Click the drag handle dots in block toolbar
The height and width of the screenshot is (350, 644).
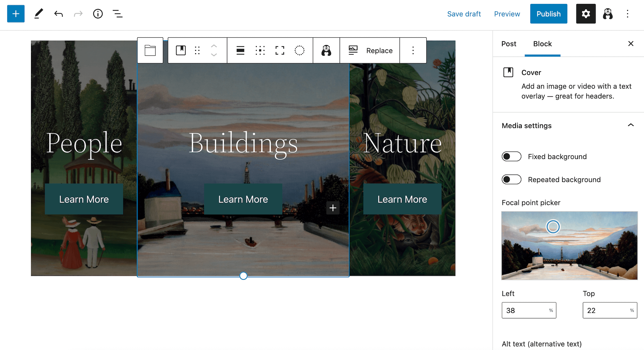click(x=197, y=51)
